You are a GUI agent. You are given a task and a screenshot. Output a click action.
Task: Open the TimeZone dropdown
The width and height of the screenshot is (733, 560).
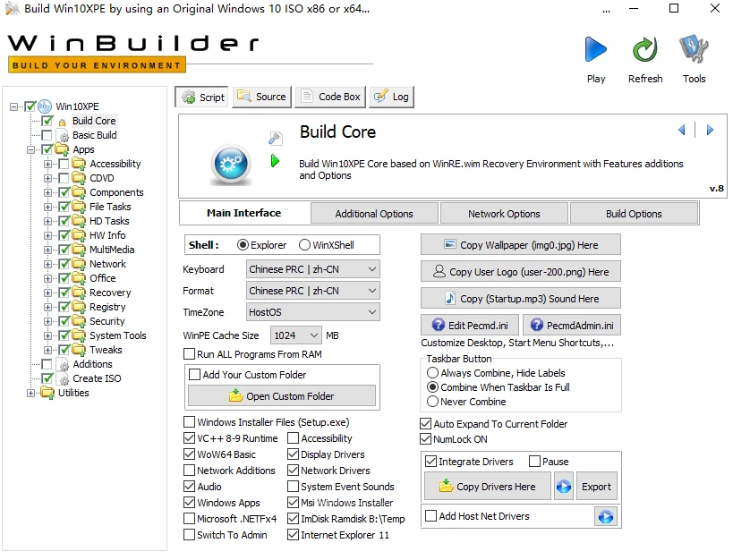312,312
